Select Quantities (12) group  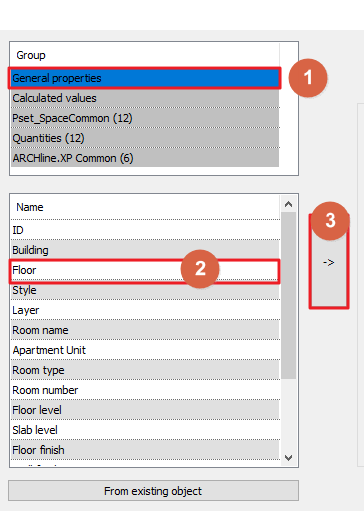[x=145, y=138]
